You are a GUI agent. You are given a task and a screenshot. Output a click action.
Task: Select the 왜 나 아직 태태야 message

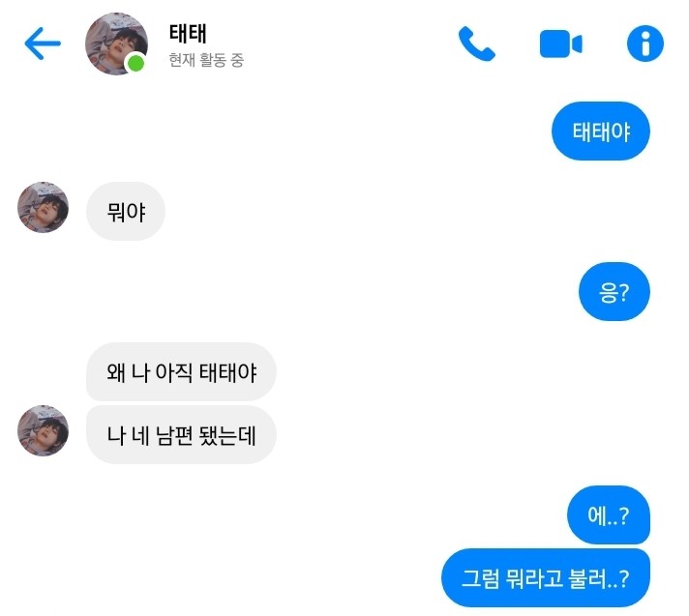(181, 372)
